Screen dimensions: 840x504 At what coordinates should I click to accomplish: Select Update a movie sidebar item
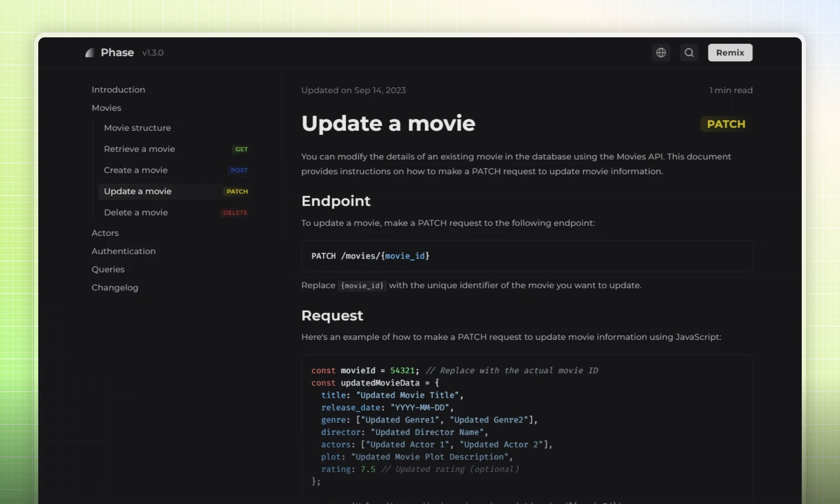[175, 191]
